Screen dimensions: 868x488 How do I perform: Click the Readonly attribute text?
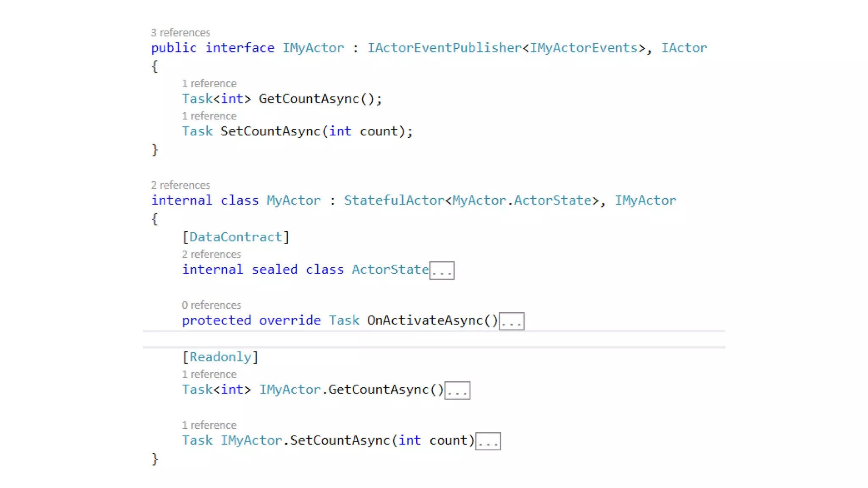pos(220,357)
